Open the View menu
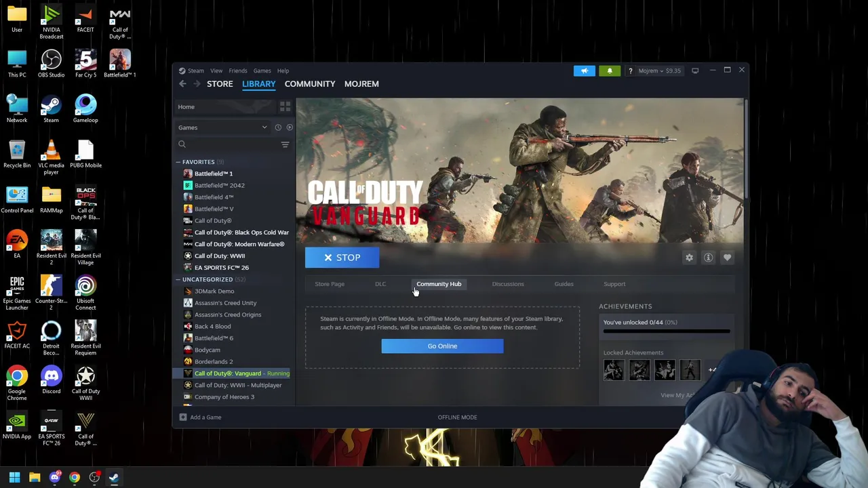868x488 pixels. tap(216, 70)
